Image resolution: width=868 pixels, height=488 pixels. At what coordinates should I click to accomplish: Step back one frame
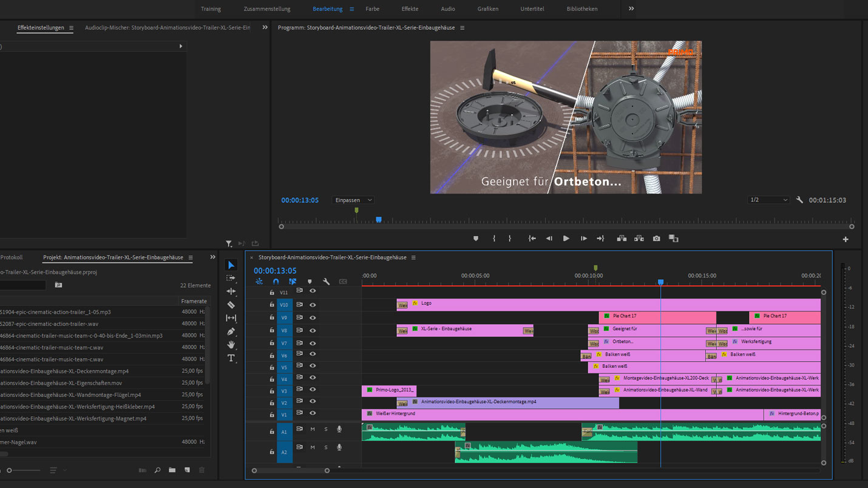click(x=549, y=239)
